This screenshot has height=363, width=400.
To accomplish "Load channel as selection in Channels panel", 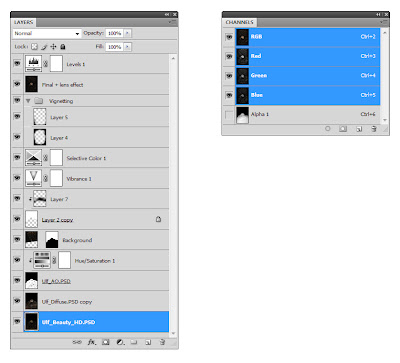I will 328,129.
